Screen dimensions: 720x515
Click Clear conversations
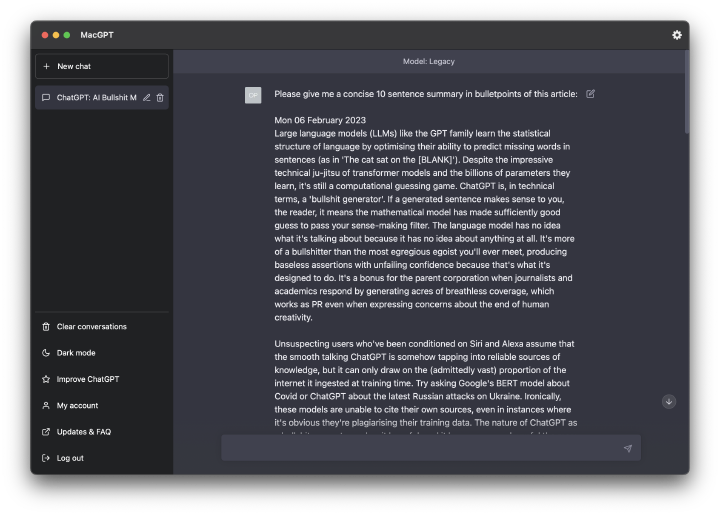point(102,327)
